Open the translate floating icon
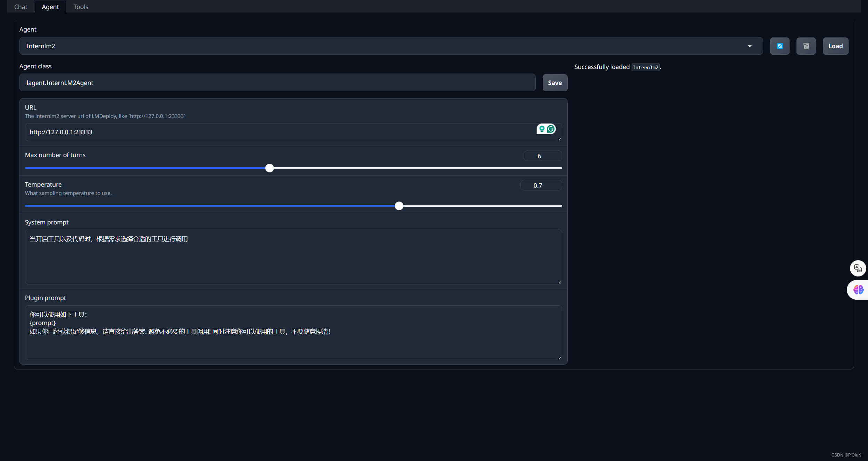868x461 pixels. tap(858, 268)
